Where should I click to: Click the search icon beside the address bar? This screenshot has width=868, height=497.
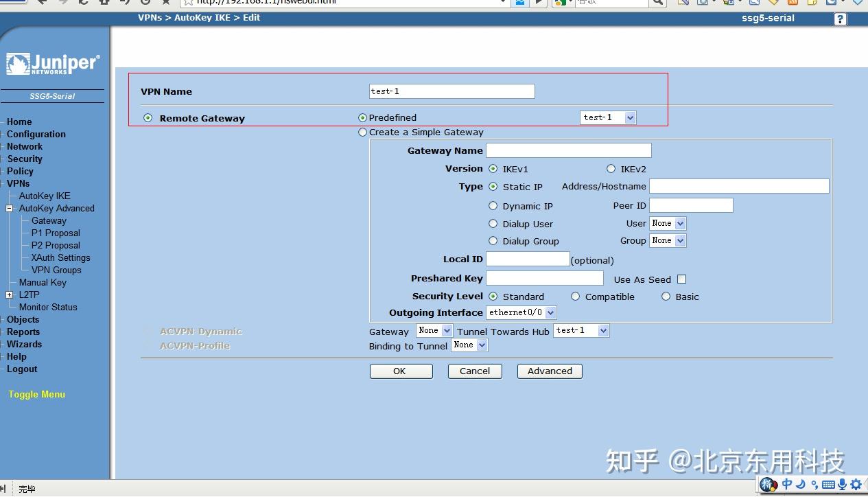click(x=657, y=3)
